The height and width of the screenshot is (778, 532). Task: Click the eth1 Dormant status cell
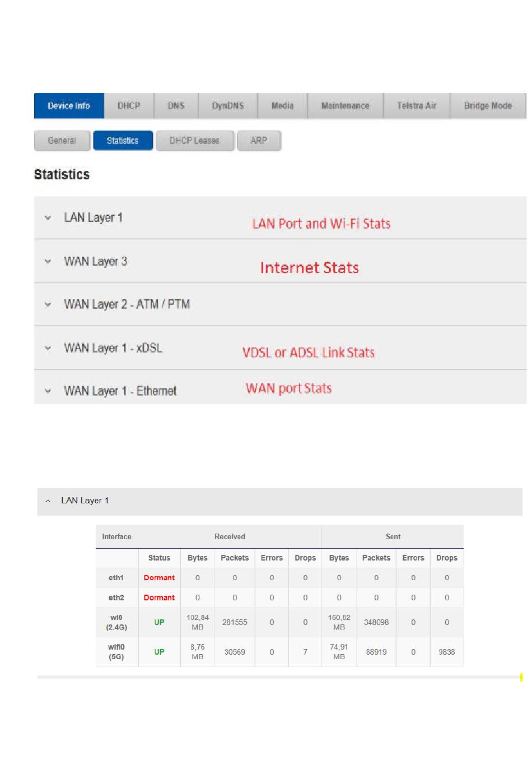point(159,578)
